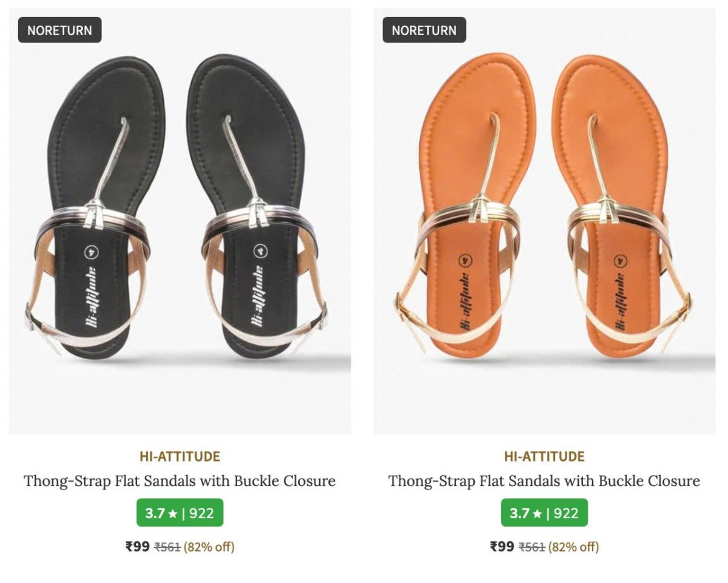Select the orange sandals' Thong-Strap Flat Sandals title
This screenshot has height=583, width=728.
click(x=544, y=481)
